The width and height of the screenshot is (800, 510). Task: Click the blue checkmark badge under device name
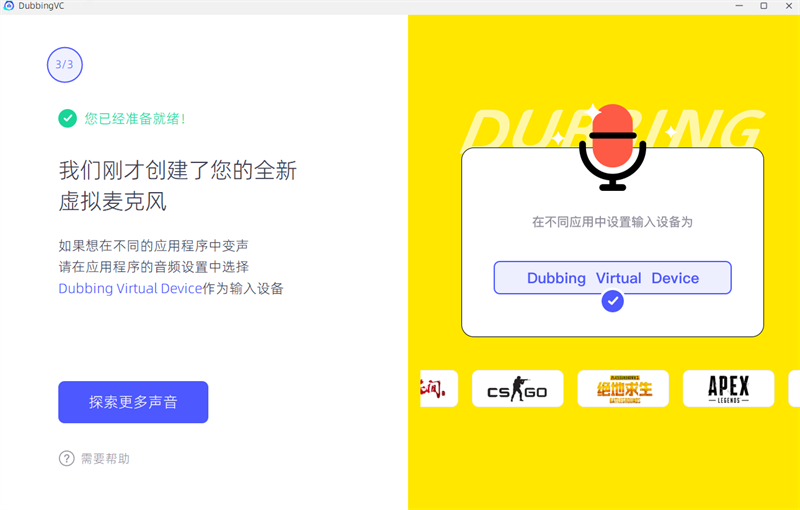(612, 301)
